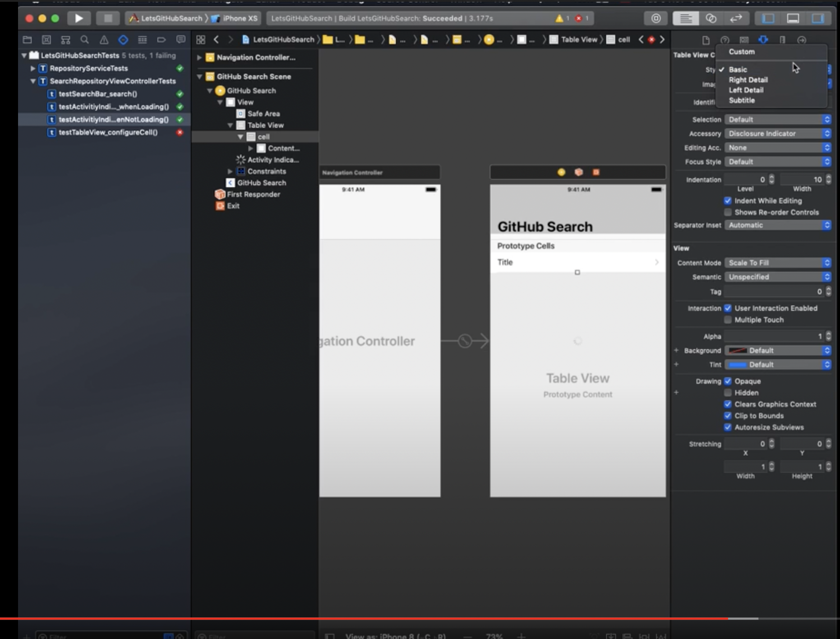The height and width of the screenshot is (639, 840).
Task: Select Activity Indicator in document outline
Action: (273, 160)
